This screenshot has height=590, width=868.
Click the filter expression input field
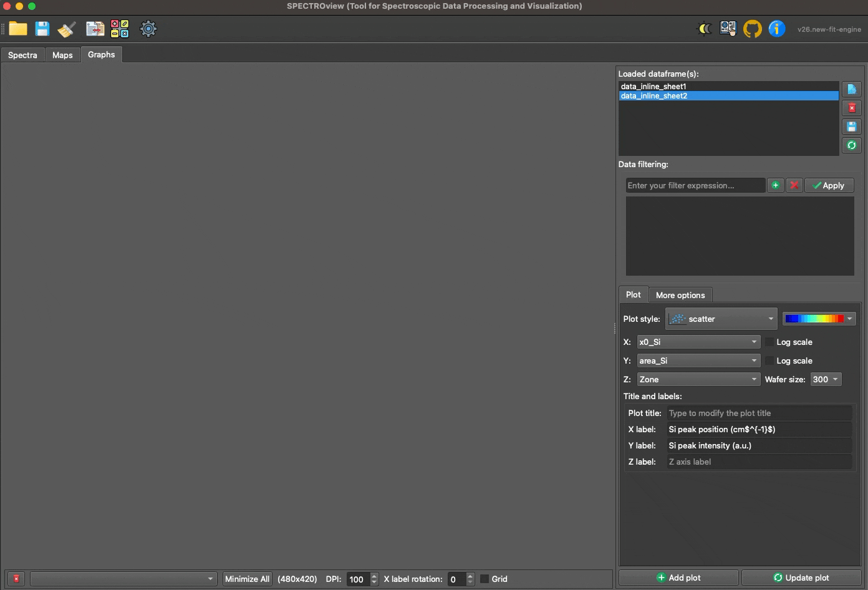(x=695, y=185)
